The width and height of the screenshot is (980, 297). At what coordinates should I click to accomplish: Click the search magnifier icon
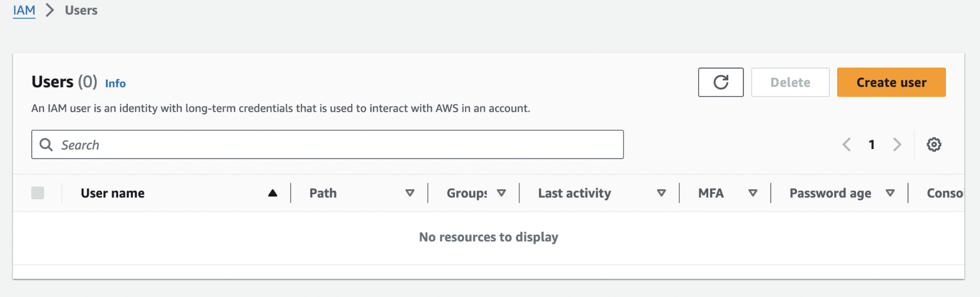click(x=46, y=145)
